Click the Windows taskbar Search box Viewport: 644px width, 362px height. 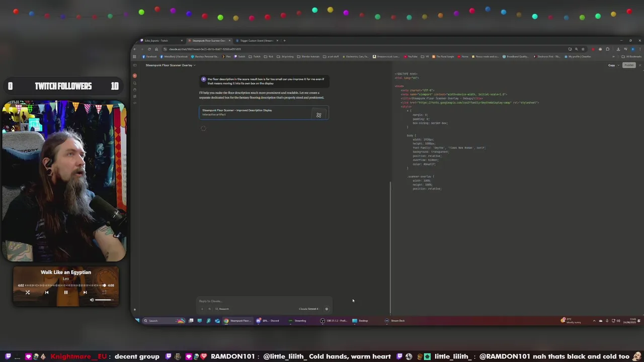pyautogui.click(x=164, y=320)
